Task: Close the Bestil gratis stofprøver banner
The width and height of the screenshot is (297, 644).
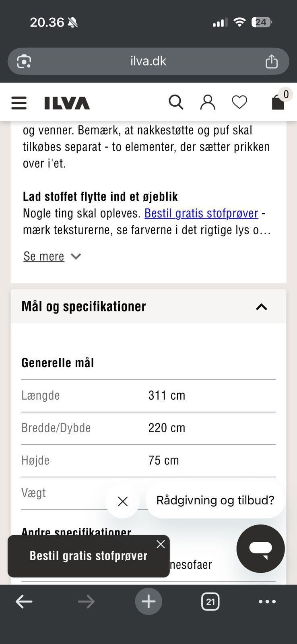Action: pyautogui.click(x=161, y=544)
